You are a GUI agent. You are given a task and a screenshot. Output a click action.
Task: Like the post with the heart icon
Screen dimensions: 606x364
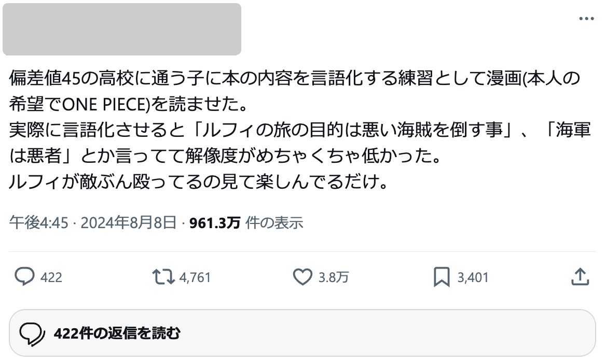click(302, 277)
